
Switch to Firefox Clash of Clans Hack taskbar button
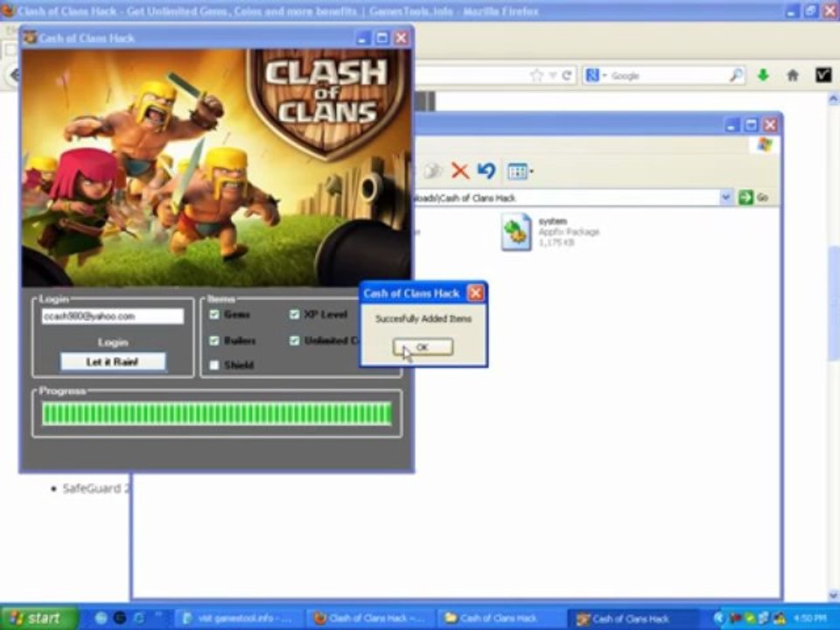coord(369,619)
